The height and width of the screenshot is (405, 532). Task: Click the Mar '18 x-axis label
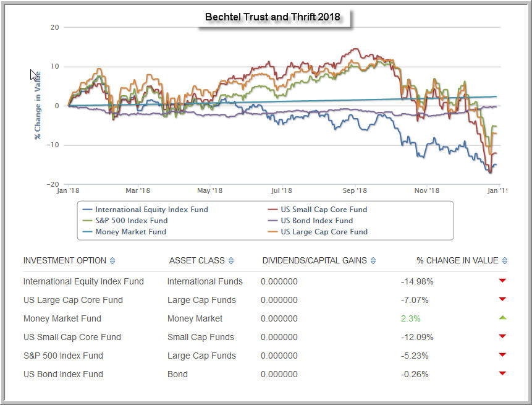click(137, 190)
